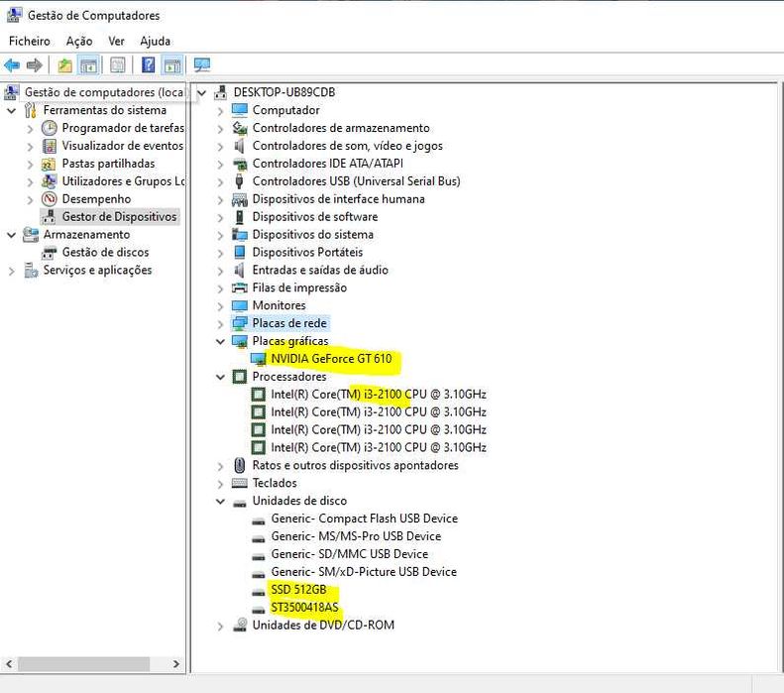
Task: Click the left pane horizontal scrollbar thumb
Action: click(84, 664)
